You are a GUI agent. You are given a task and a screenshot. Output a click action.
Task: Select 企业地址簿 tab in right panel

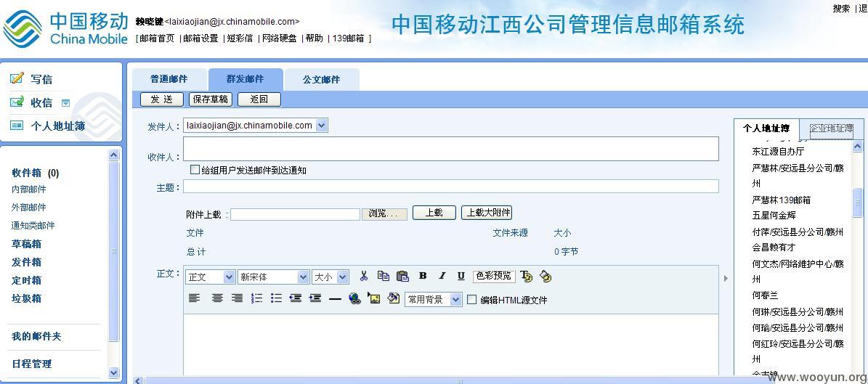(832, 129)
